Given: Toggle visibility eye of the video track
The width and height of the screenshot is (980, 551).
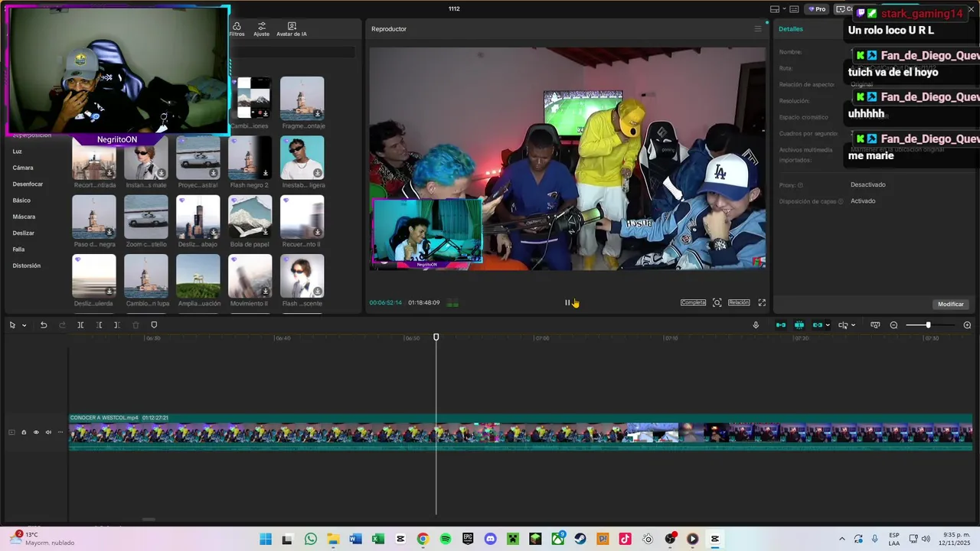Looking at the screenshot, I should click(36, 432).
